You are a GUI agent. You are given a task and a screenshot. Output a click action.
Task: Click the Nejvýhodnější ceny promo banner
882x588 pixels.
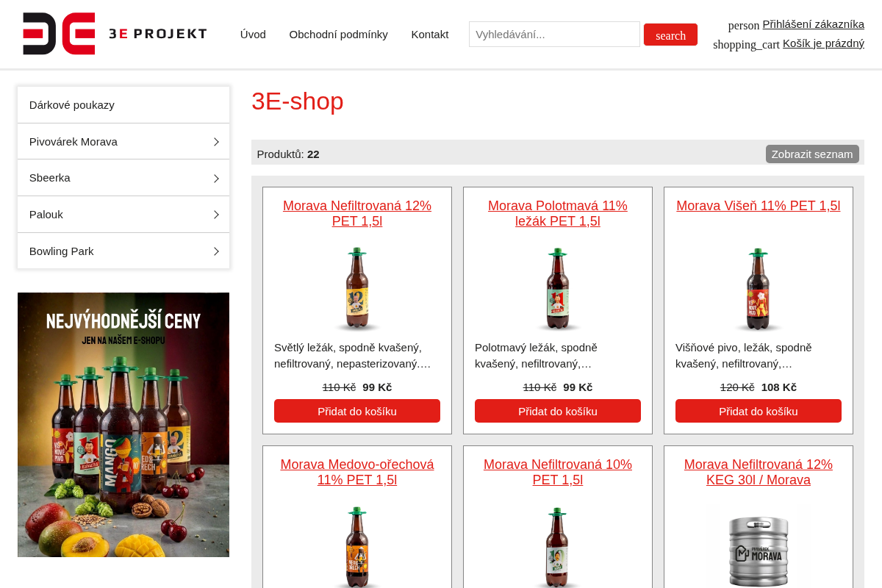pyautogui.click(x=123, y=425)
